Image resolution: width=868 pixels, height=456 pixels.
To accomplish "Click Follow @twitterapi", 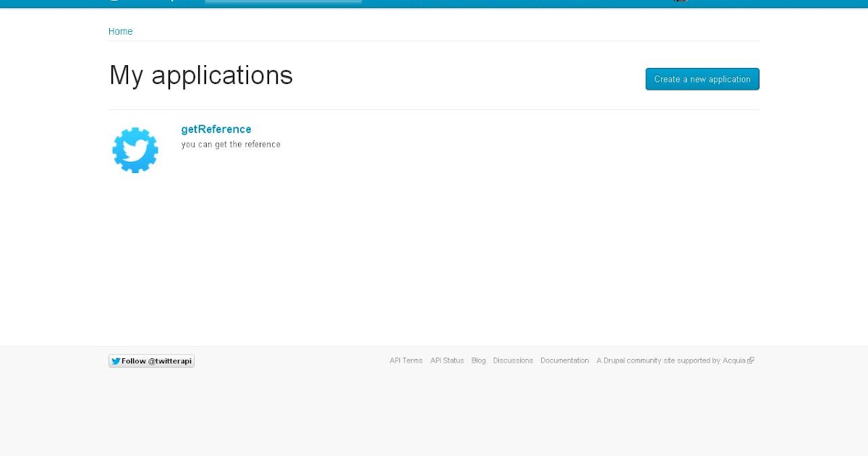I will coord(151,360).
